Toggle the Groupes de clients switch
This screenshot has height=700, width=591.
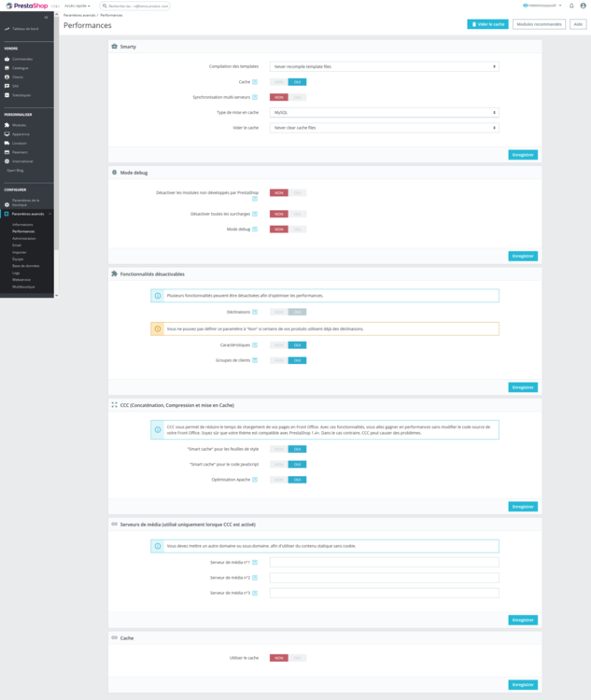288,360
